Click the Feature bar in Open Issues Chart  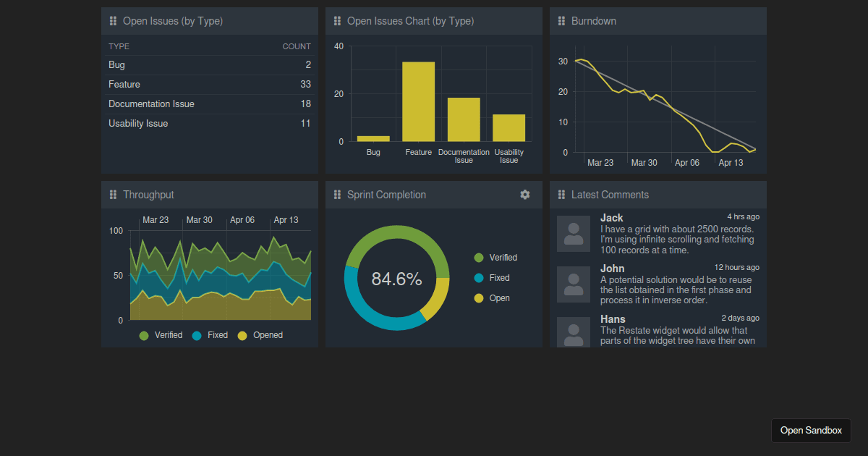419,101
